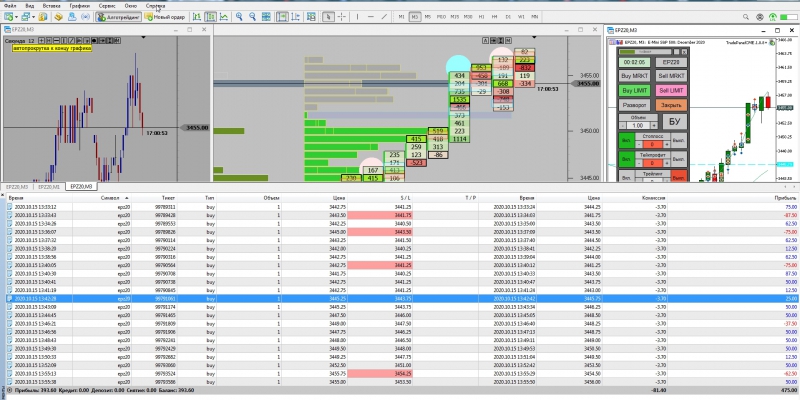Viewport: 800px width, 400px height.
Task: Switch timeframe to H1
Action: pyautogui.click(x=481, y=17)
